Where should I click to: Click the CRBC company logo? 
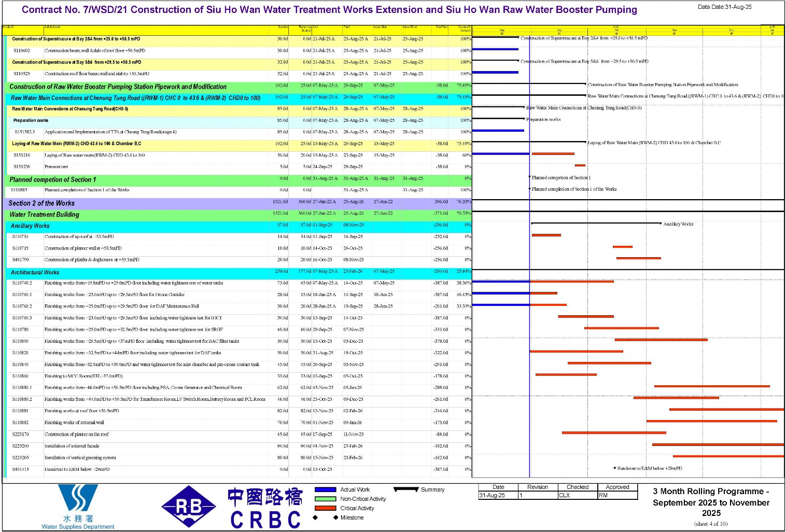[x=265, y=508]
